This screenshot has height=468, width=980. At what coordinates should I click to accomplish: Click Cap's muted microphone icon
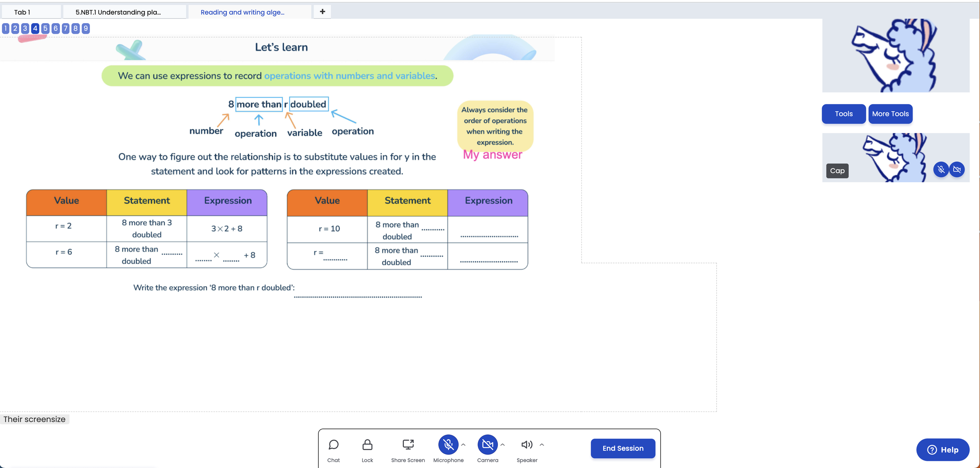pyautogui.click(x=941, y=170)
